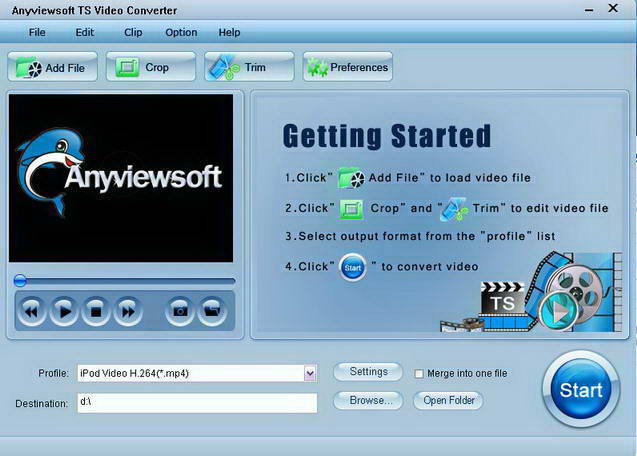Viewport: 637px width, 456px height.
Task: Open Preferences from the toolbar
Action: [348, 67]
